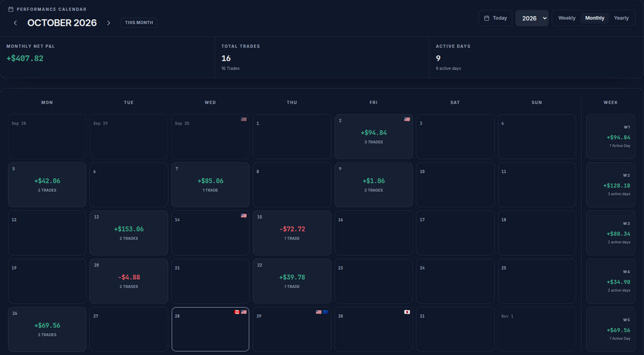
Task: Click the SUN column header
Action: coord(537,102)
